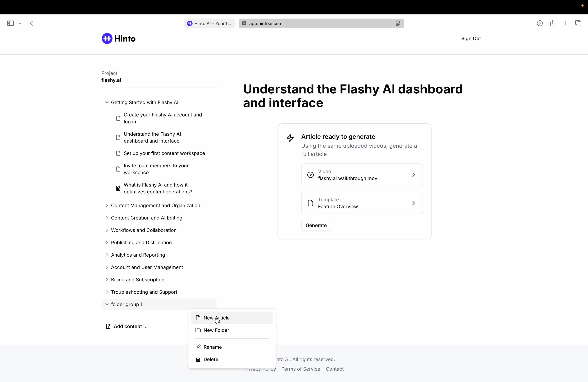The height and width of the screenshot is (382, 588).
Task: Click the Add content file-plus icon
Action: (x=108, y=327)
